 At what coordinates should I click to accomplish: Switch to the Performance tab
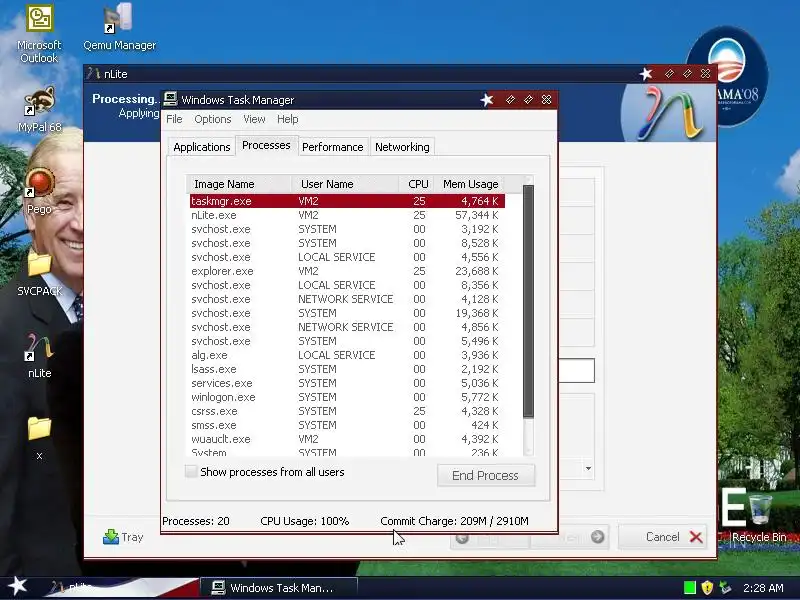[333, 147]
